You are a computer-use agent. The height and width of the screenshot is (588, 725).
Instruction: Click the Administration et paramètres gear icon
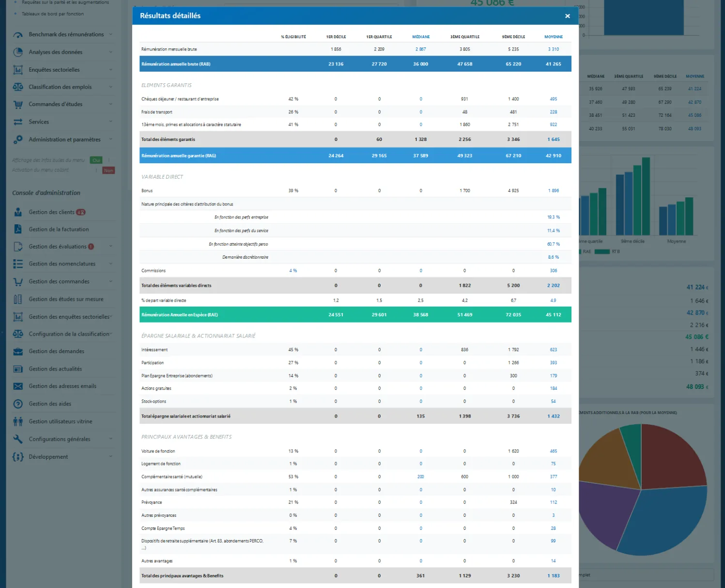pos(18,139)
